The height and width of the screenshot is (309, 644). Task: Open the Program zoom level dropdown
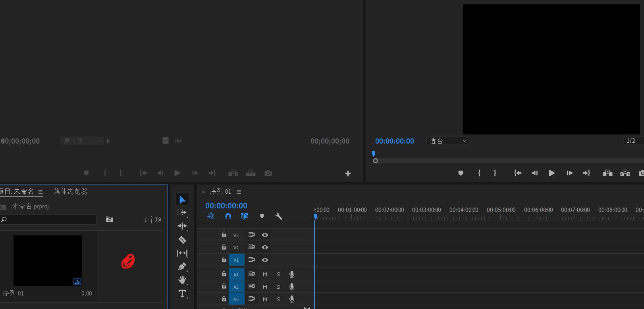(x=448, y=141)
